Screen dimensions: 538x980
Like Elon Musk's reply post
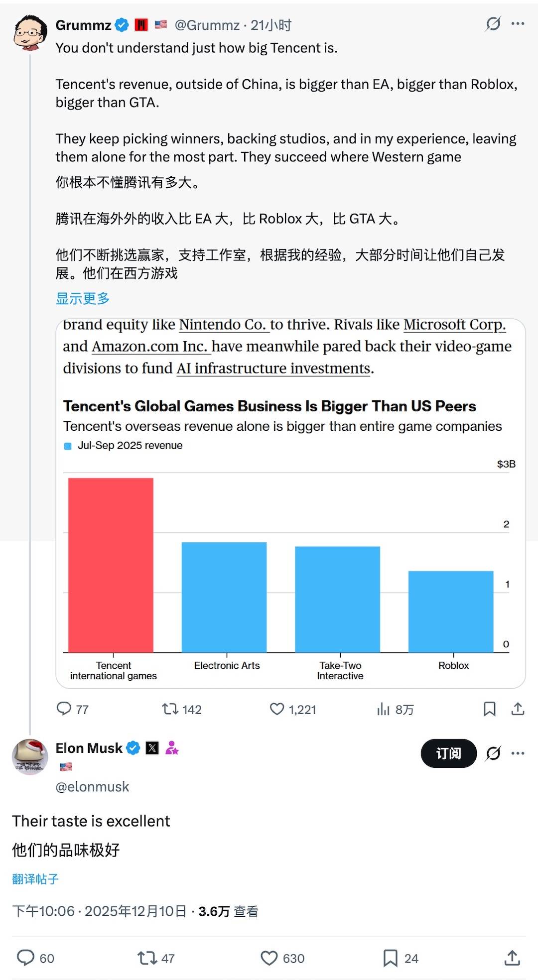pos(269,958)
